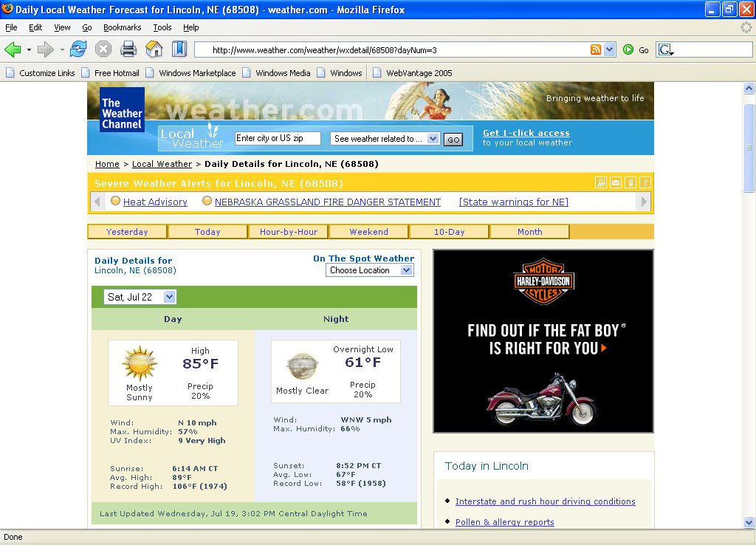This screenshot has height=545, width=756.
Task: Click the gray Forward arrow button
Action: pos(46,49)
